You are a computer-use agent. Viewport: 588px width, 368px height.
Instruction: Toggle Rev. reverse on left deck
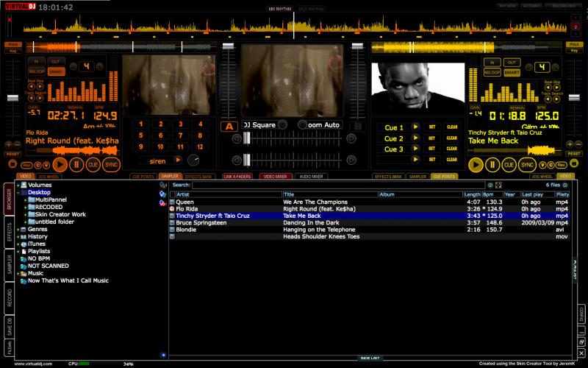coord(26,165)
